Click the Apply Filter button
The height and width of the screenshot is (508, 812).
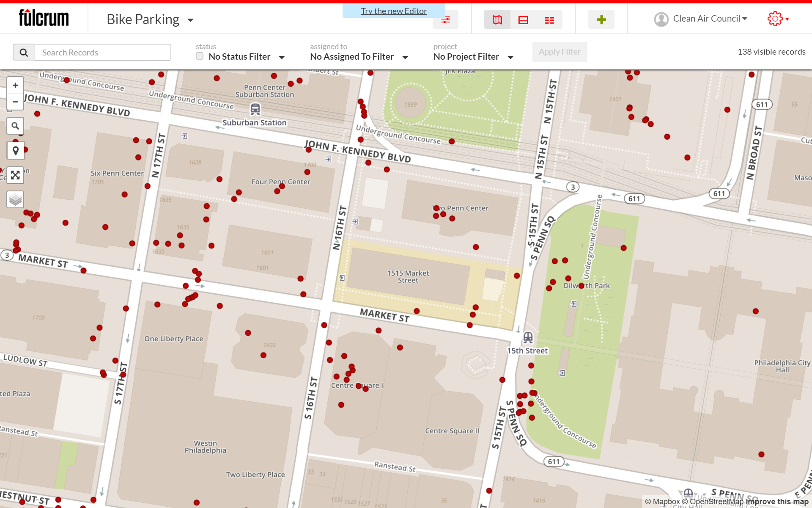[x=559, y=52]
